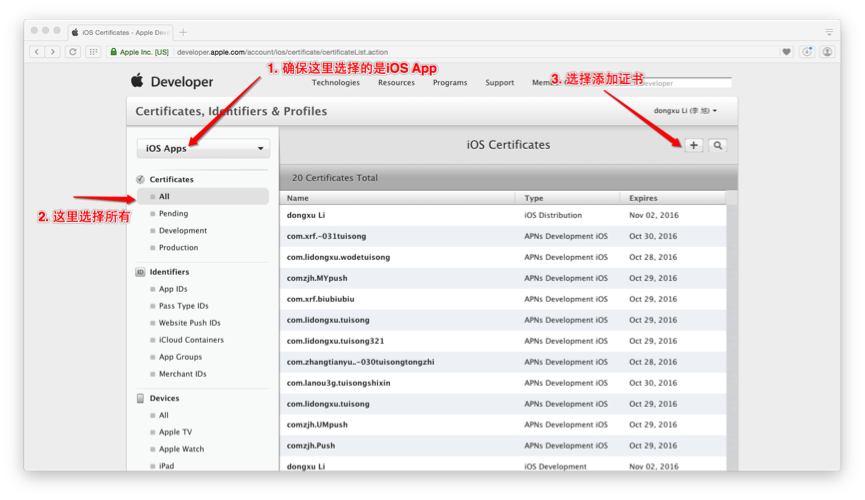Select Development certificates in sidebar
This screenshot has height=500, width=865.
[x=183, y=231]
